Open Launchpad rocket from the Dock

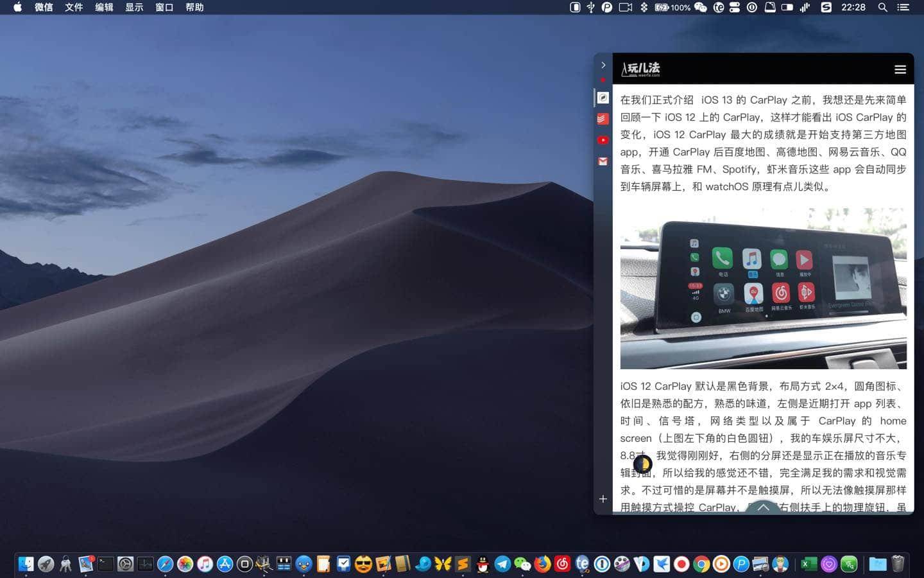point(46,564)
